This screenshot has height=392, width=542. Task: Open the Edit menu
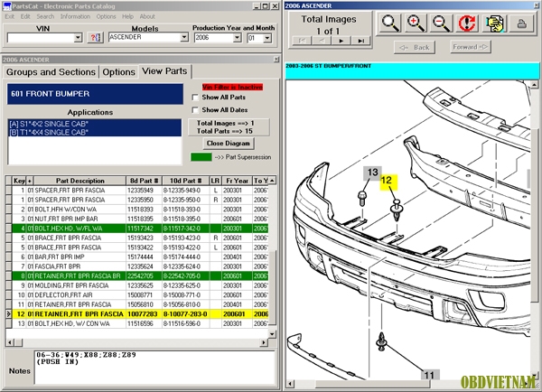(25, 16)
